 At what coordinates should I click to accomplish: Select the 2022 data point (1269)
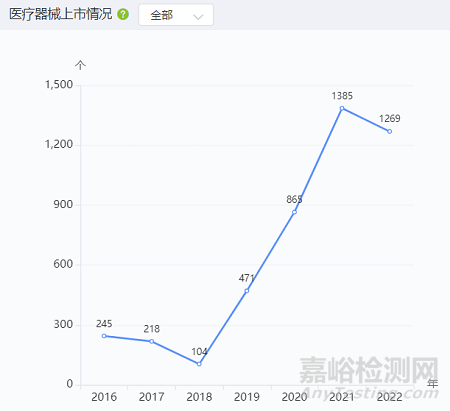[x=390, y=132]
